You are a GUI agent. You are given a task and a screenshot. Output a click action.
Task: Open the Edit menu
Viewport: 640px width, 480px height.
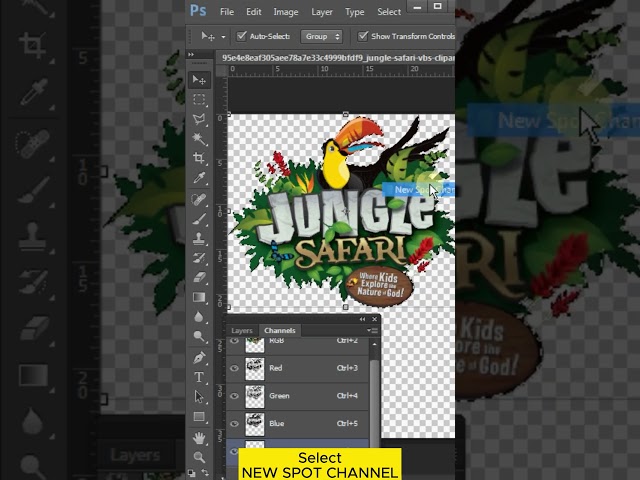pyautogui.click(x=253, y=12)
